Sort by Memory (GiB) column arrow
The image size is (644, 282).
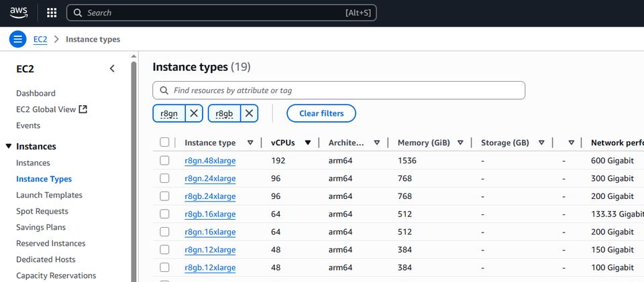(460, 143)
